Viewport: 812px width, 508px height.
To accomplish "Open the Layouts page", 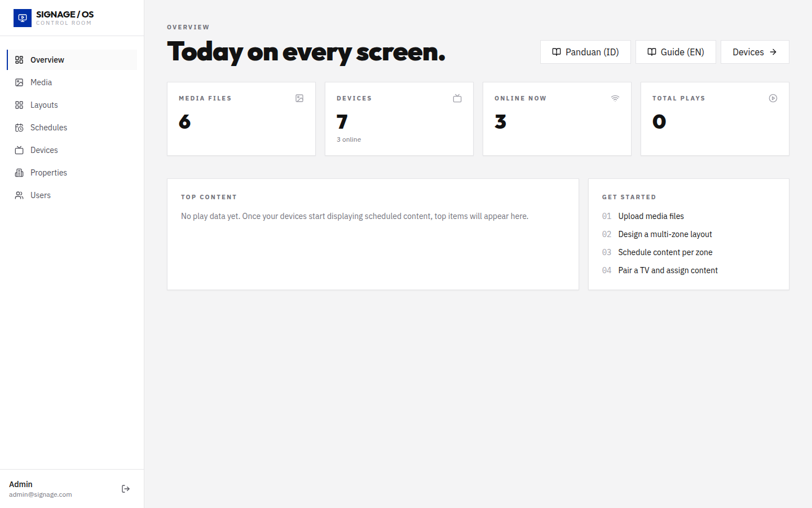I will (x=72, y=105).
